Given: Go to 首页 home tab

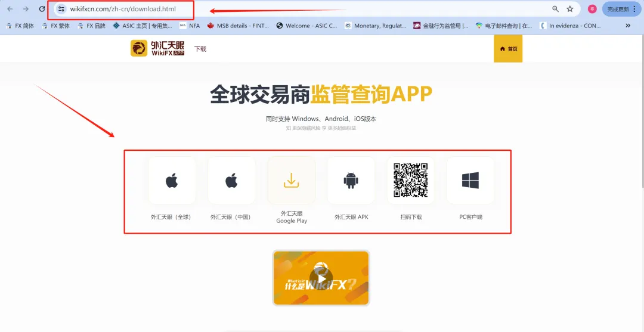Looking at the screenshot, I should pos(508,49).
